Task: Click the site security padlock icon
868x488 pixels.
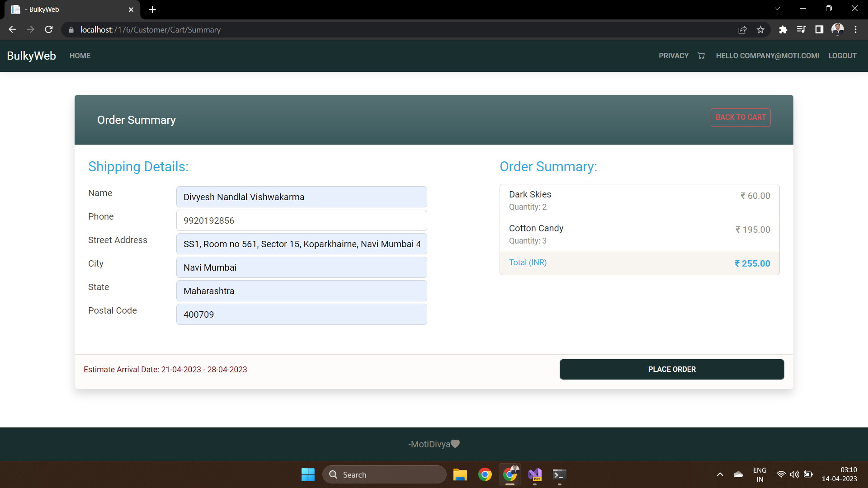Action: [x=71, y=30]
